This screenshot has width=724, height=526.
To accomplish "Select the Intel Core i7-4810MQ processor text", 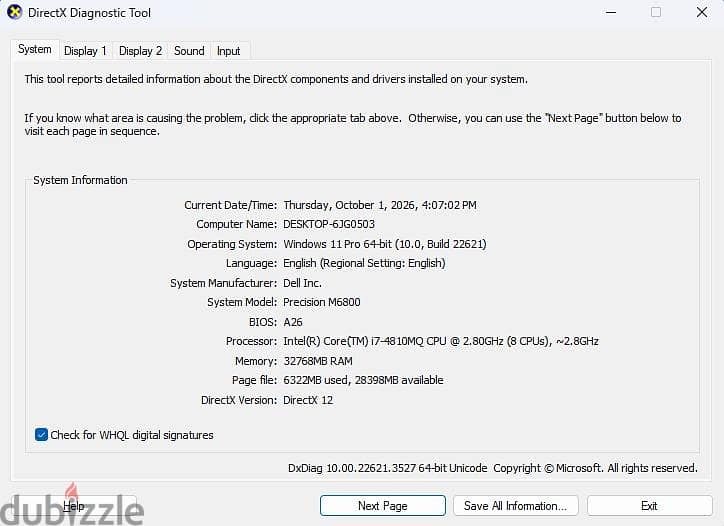I will point(441,341).
